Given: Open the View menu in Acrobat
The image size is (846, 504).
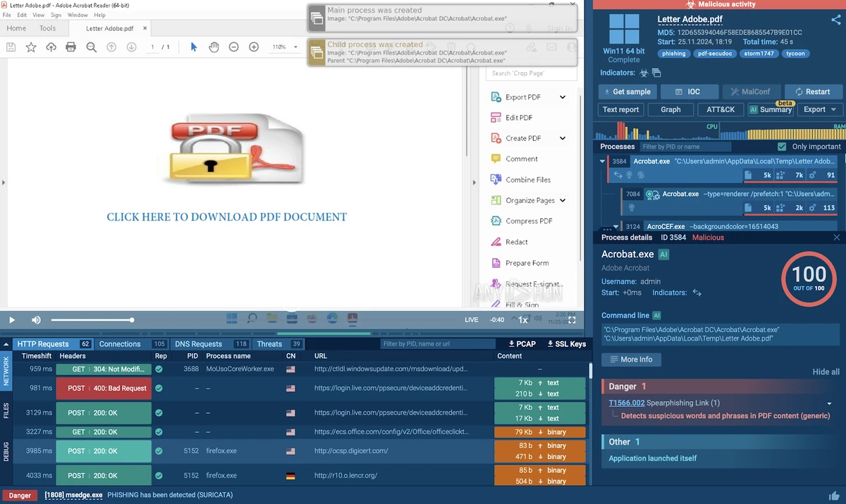Looking at the screenshot, I should click(x=38, y=15).
